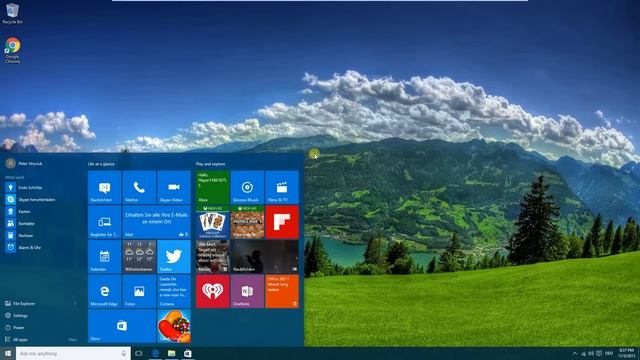
Task: Open the wide dark Nachrichten news tile
Action: point(264,256)
